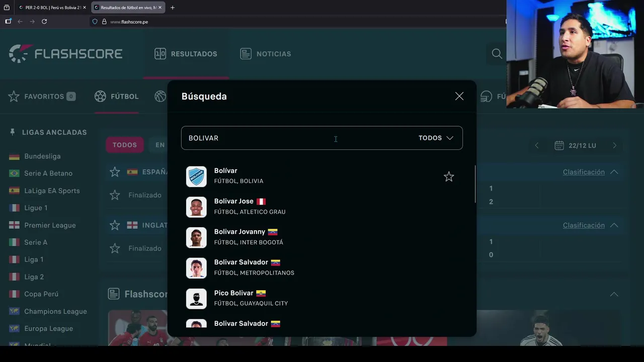
Task: Click Bolivar Jovanny player photo
Action: pyautogui.click(x=196, y=237)
